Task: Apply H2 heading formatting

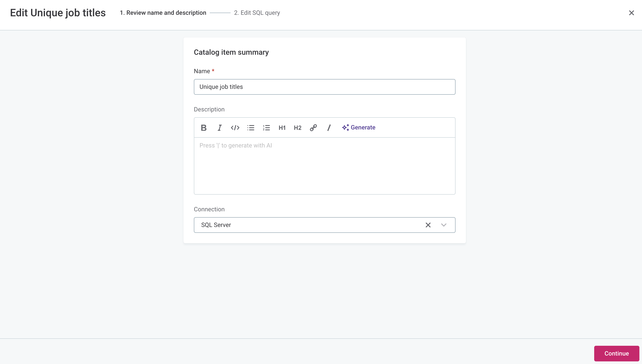Action: 298,127
